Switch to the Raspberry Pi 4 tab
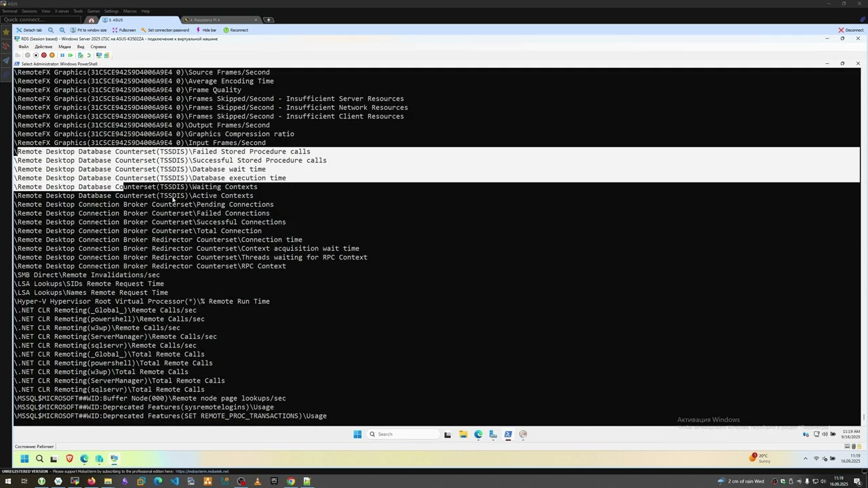868x488 pixels. (x=221, y=20)
